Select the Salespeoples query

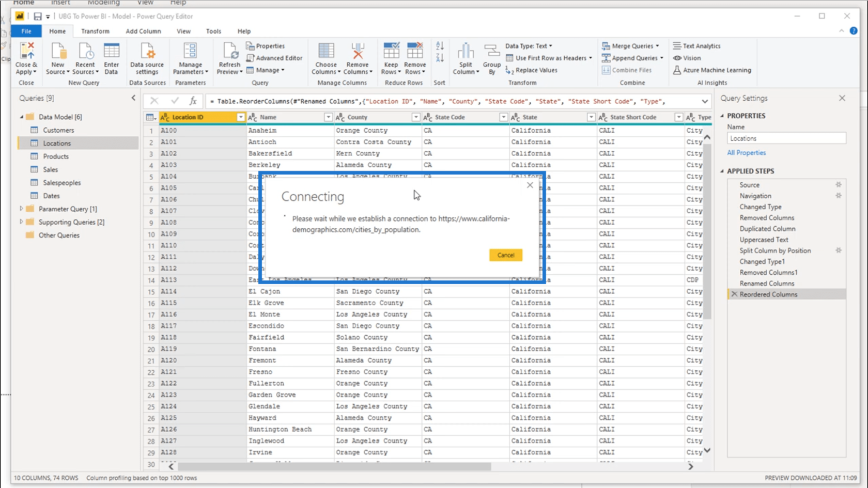(61, 183)
